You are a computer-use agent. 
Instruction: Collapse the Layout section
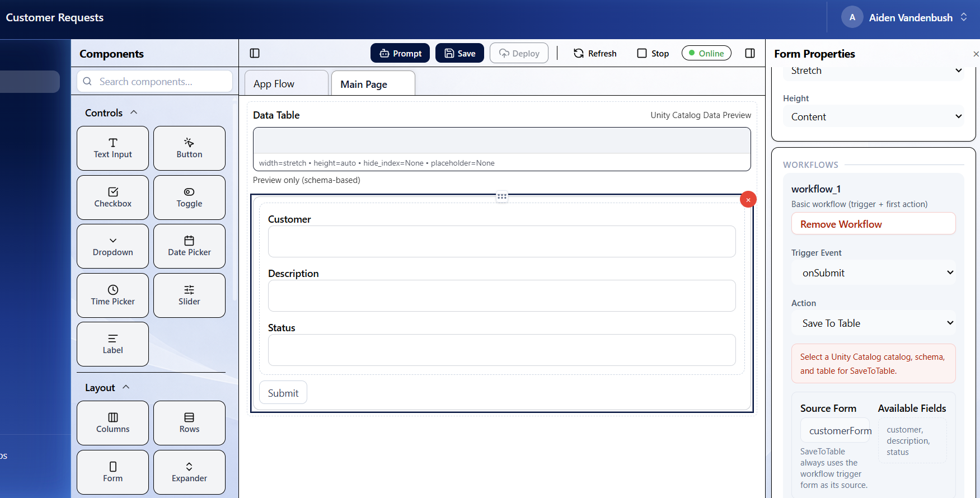[x=107, y=387]
